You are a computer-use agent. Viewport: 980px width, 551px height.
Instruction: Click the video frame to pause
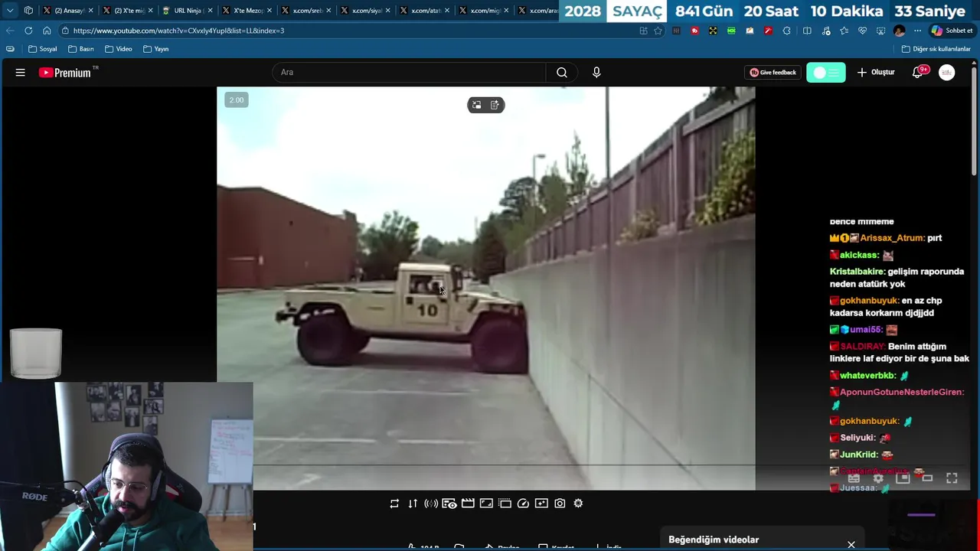click(x=485, y=288)
